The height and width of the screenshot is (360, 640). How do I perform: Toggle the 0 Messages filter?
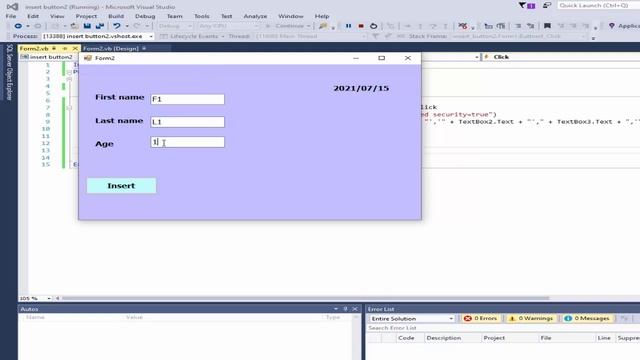coord(587,318)
